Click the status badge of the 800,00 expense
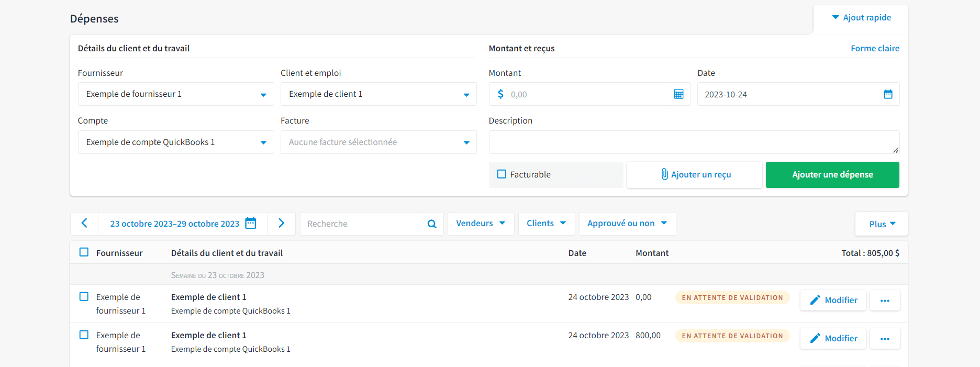Screen dimensions: 980x367 (x=732, y=336)
